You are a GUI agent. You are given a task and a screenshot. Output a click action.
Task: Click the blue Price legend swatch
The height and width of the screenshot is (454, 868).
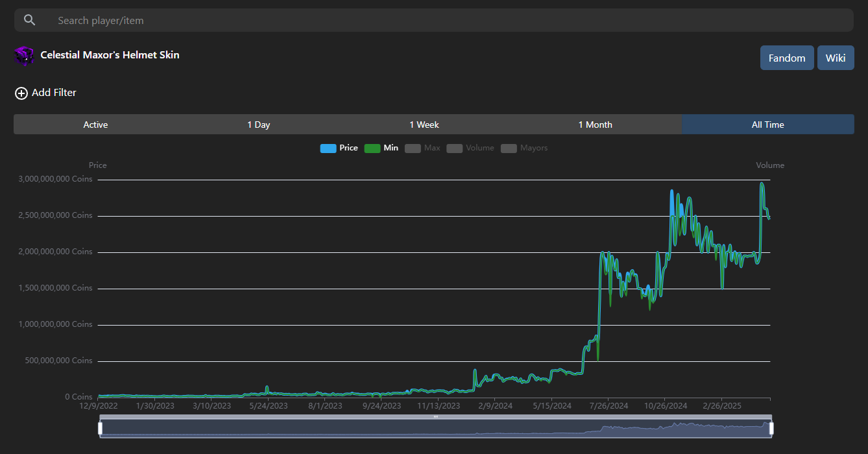click(328, 149)
